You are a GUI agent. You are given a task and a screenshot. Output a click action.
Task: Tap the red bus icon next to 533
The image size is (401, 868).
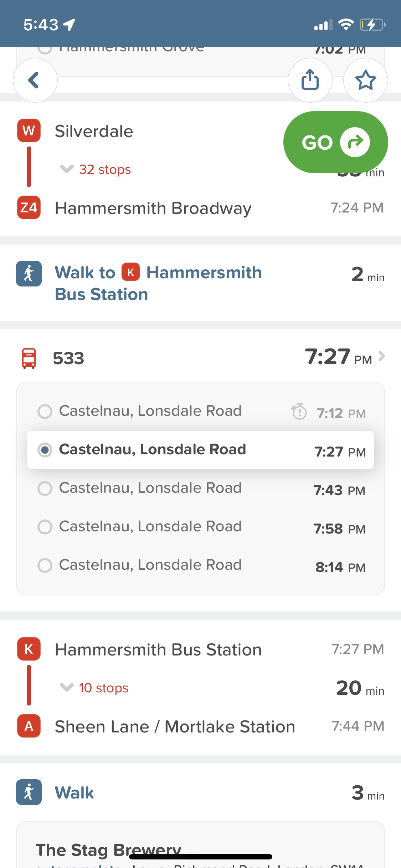click(29, 358)
